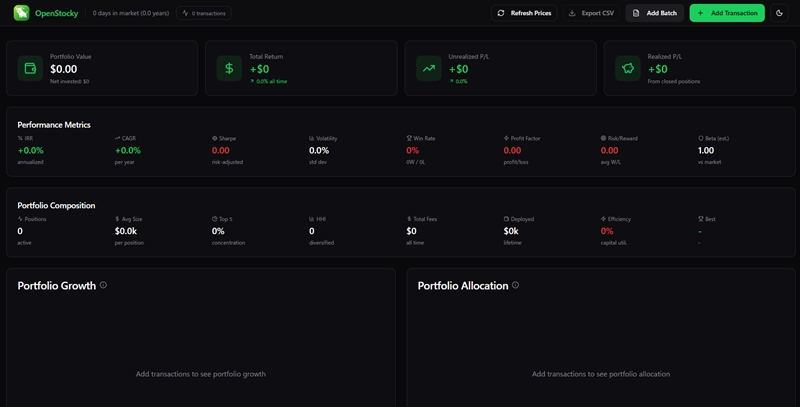Click the Unrealized P/L trend arrow icon
This screenshot has height=407, width=800.
point(429,69)
